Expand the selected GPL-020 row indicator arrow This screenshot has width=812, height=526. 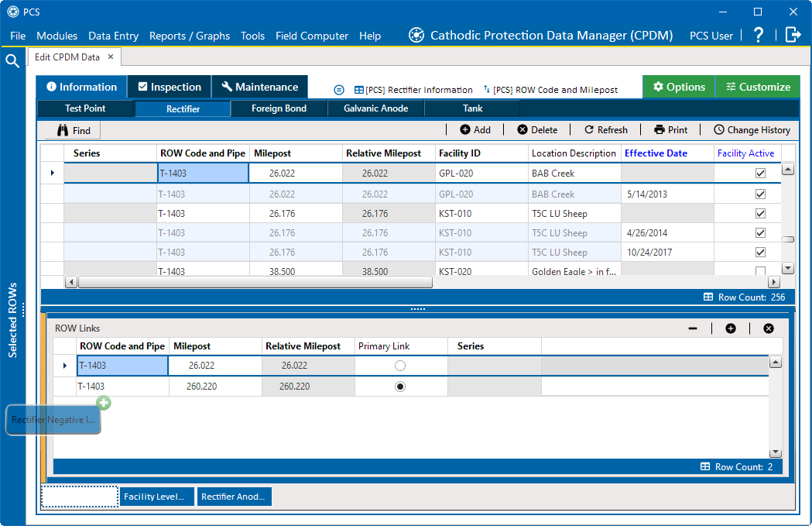click(53, 173)
